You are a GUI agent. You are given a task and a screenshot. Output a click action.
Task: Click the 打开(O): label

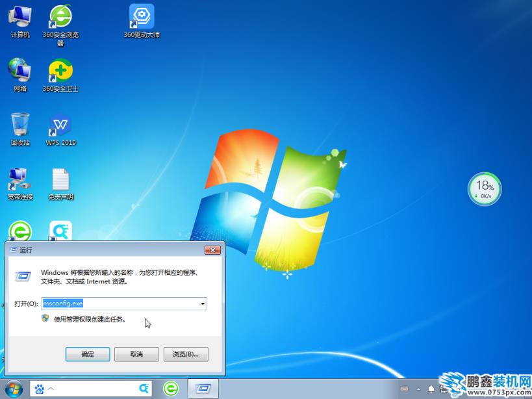coord(26,303)
